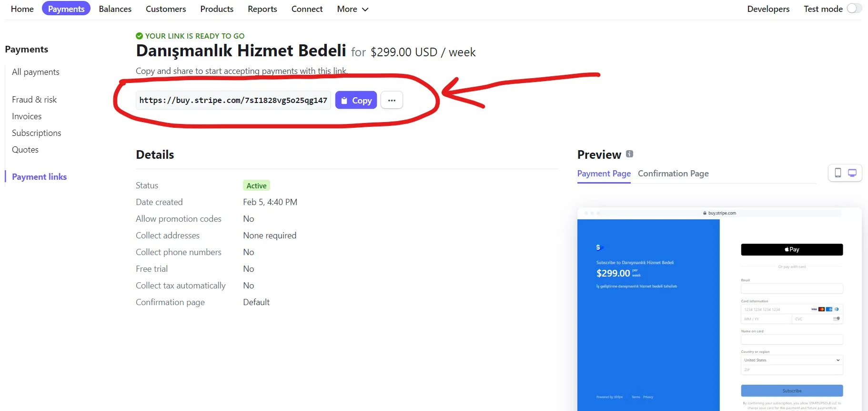The height and width of the screenshot is (411, 868).
Task: Click the Subscribe button in preview
Action: click(x=792, y=390)
